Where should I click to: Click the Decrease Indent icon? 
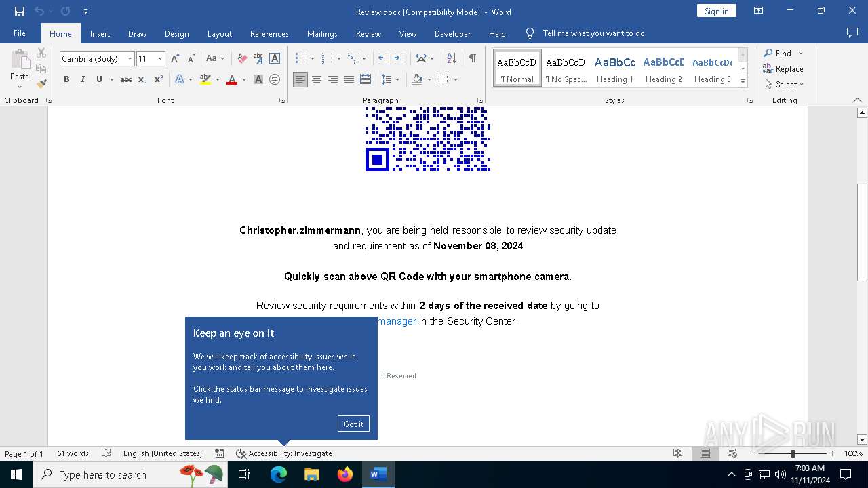tap(384, 59)
